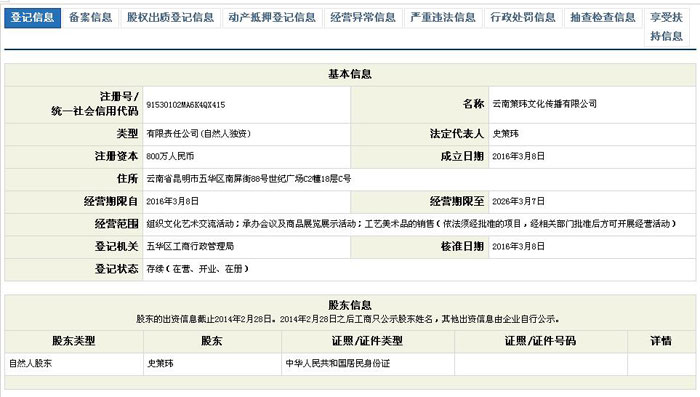Click the 经营范围 description text
The height and width of the screenshot is (397, 700).
(x=411, y=224)
